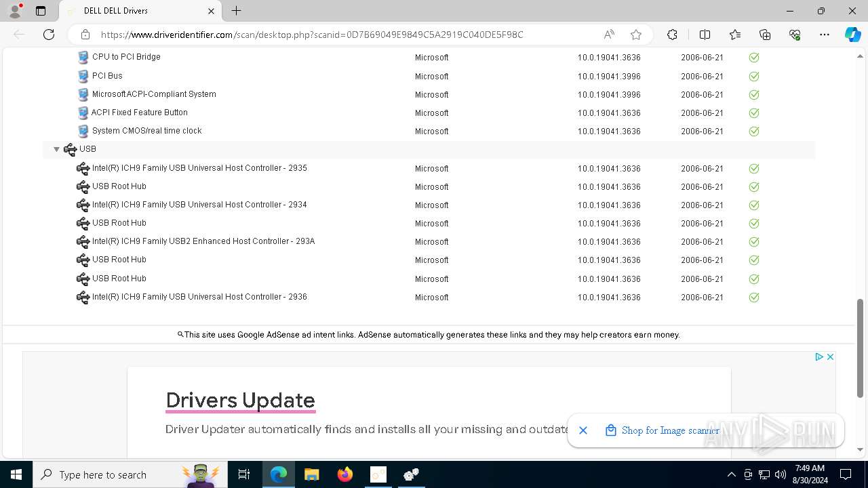Select Intel ICH9 USB2 Enhanced Host Controller - 293A

[203, 241]
